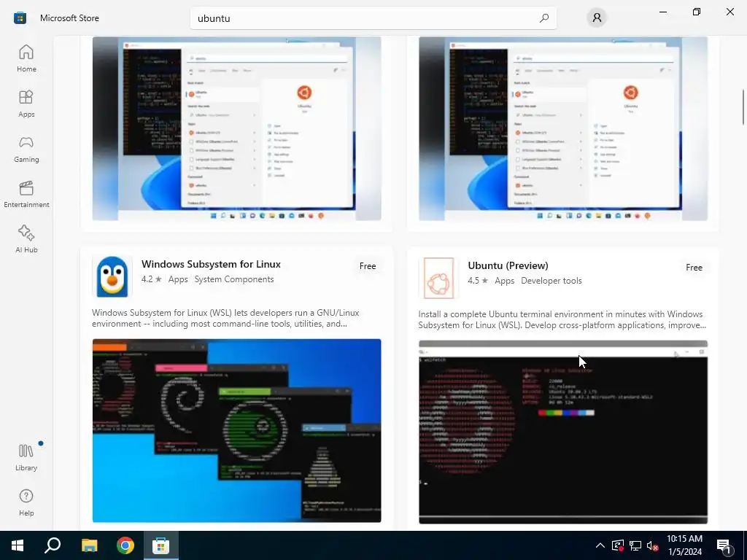
Task: Show hidden system tray icons
Action: 600,545
